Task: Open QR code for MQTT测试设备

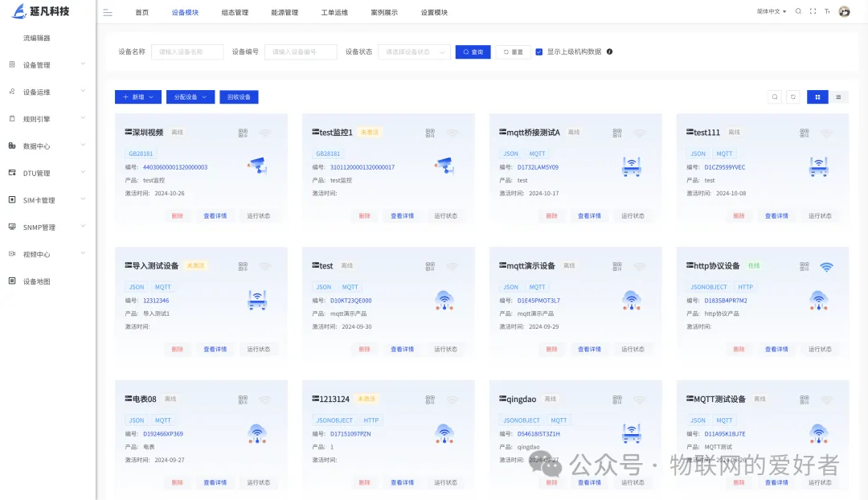Action: [x=805, y=400]
